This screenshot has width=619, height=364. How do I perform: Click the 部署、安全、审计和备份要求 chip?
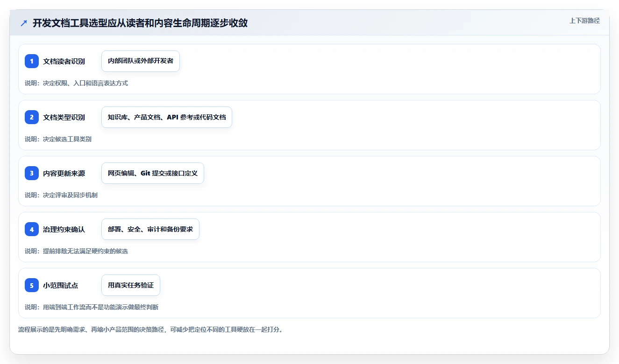(150, 229)
